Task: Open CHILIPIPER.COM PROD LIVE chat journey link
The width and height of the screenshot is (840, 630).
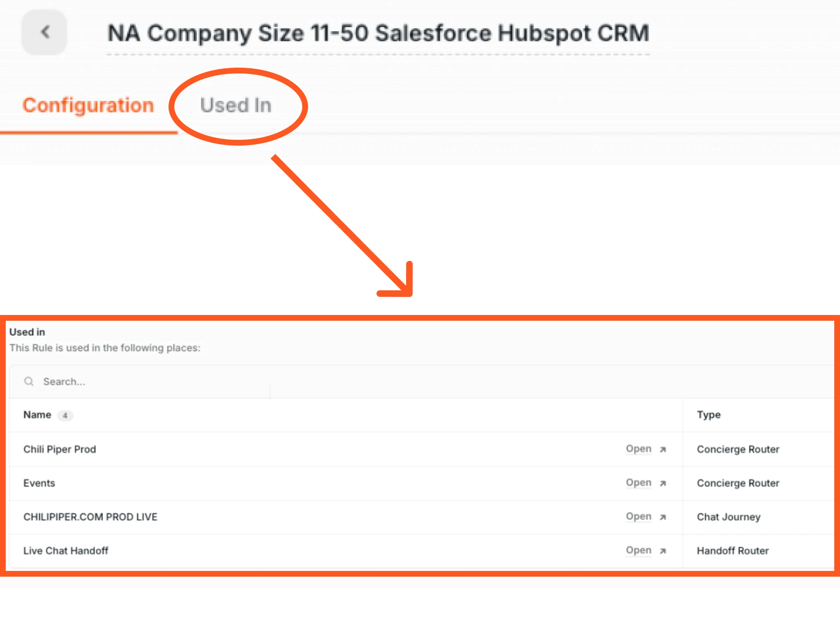Action: pos(639,516)
